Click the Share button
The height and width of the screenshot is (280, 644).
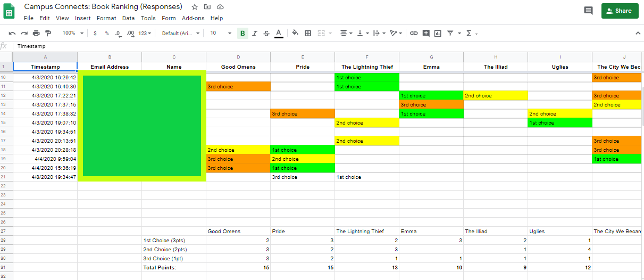coord(620,11)
